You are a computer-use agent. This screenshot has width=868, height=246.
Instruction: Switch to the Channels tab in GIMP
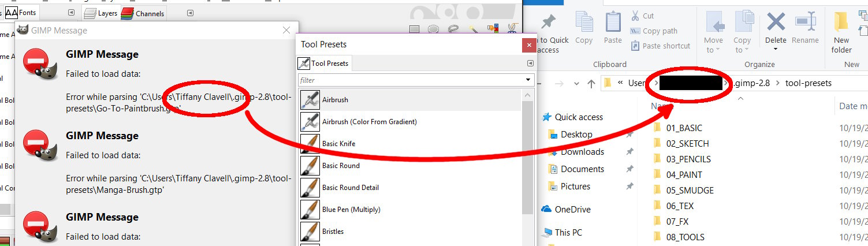click(143, 13)
